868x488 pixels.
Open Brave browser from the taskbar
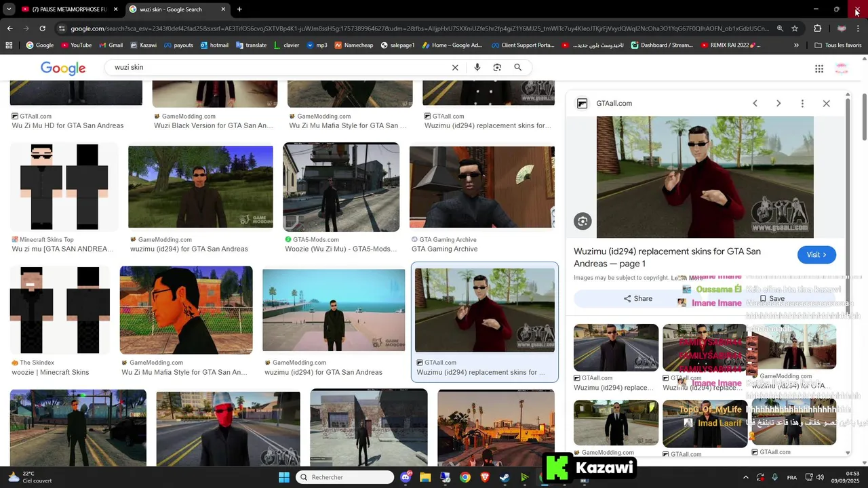coord(485,477)
